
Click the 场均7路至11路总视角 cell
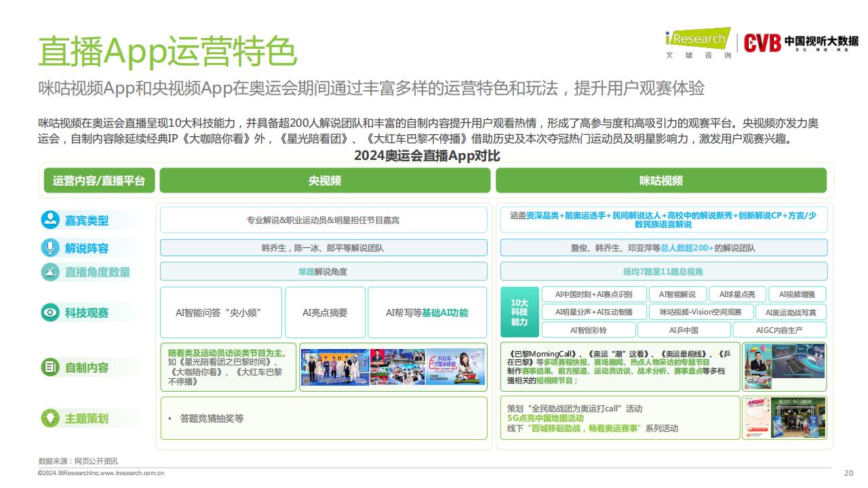663,271
